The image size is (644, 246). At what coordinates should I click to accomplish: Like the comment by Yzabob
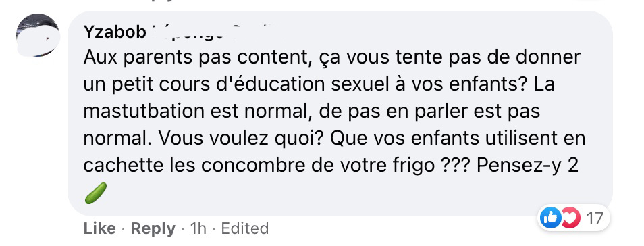pyautogui.click(x=99, y=228)
